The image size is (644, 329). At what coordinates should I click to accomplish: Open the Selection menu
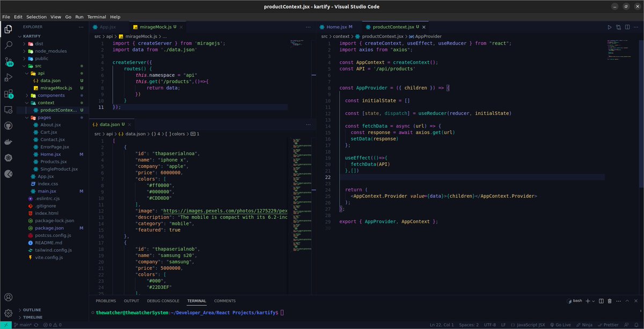pos(36,17)
